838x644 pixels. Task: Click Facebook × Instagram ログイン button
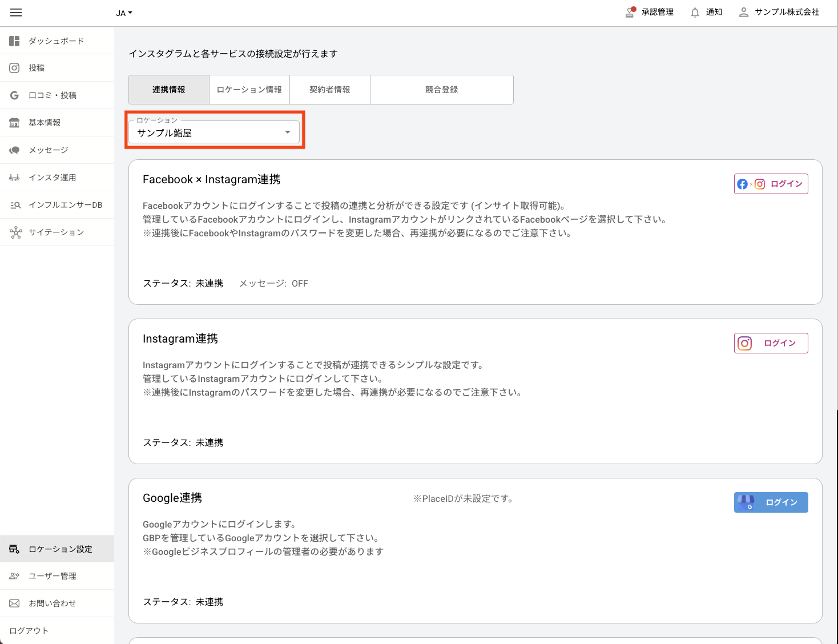pyautogui.click(x=771, y=184)
